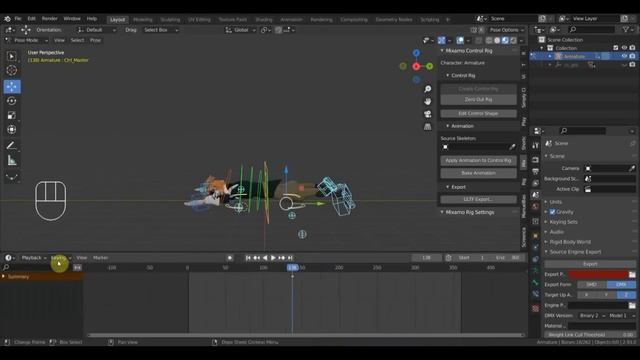Click the timeline horizontal scrollbar
The image size is (640, 360).
pyautogui.click(x=306, y=336)
